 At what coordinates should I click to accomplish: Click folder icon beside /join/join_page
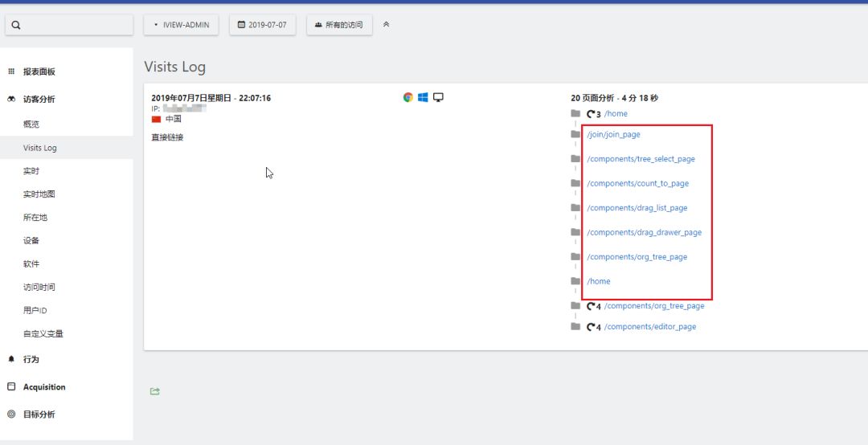[575, 134]
